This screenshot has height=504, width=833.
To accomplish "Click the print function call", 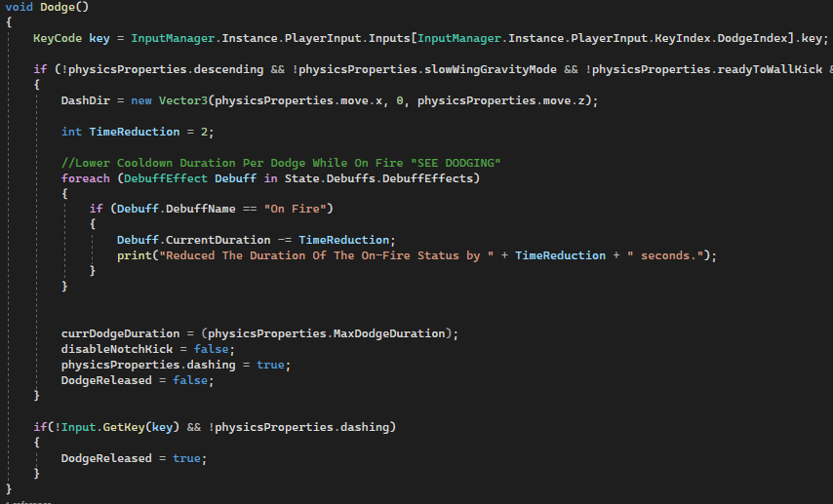I will (135, 256).
